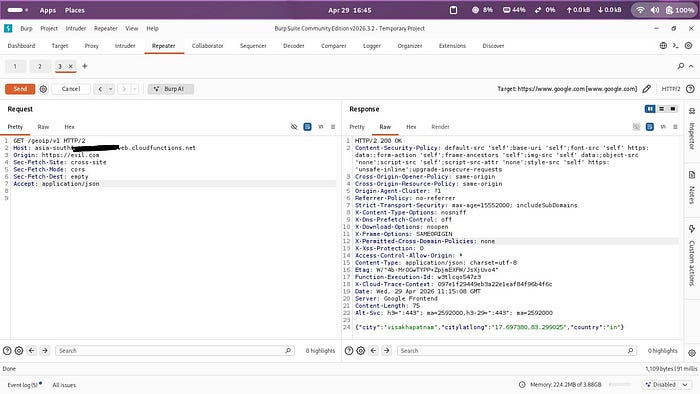Switch to Decoder tab
This screenshot has width=700, height=394.
pos(294,46)
